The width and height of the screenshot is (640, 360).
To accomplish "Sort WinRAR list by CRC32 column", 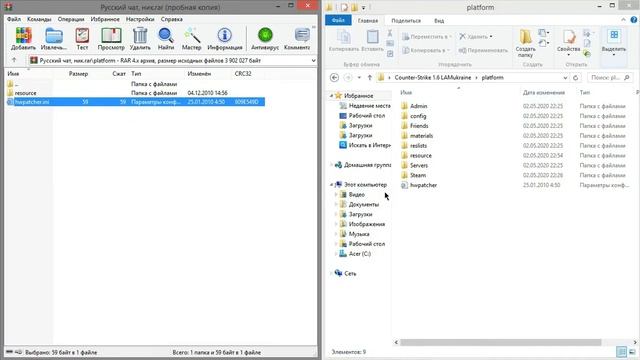I will (243, 74).
